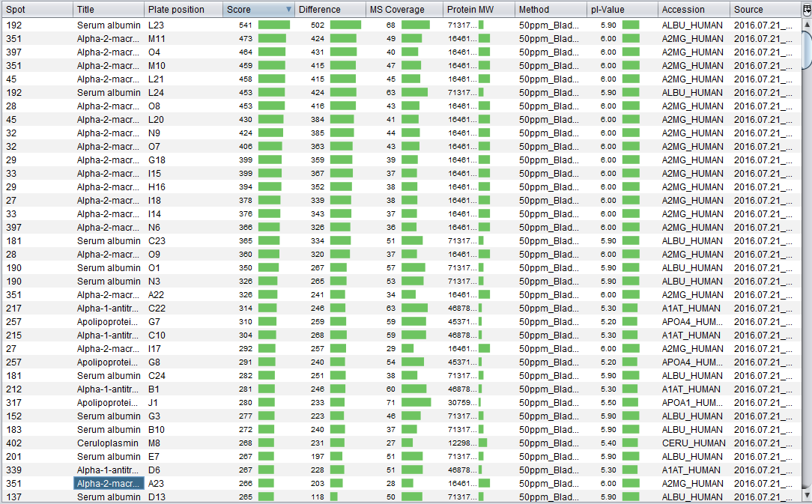Sort table by Title column header
This screenshot has height=504, width=812.
(x=109, y=10)
